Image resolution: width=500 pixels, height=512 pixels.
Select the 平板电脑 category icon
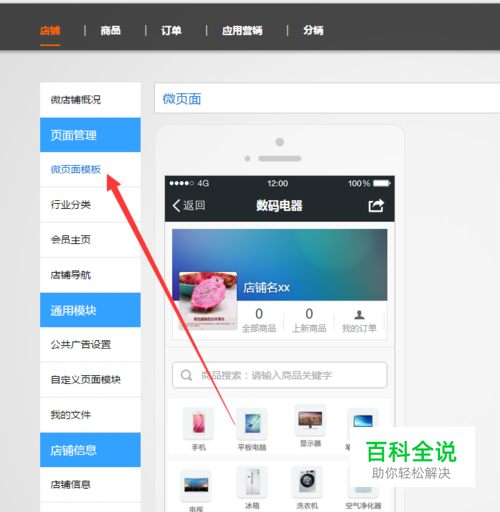[x=252, y=423]
